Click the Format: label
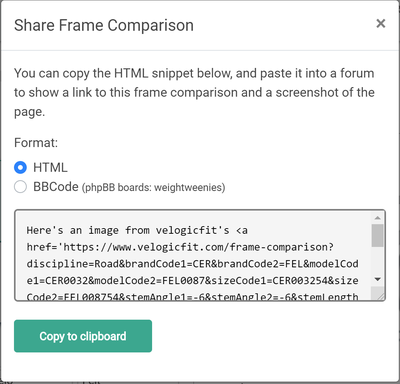The height and width of the screenshot is (384, 400). click(x=36, y=143)
